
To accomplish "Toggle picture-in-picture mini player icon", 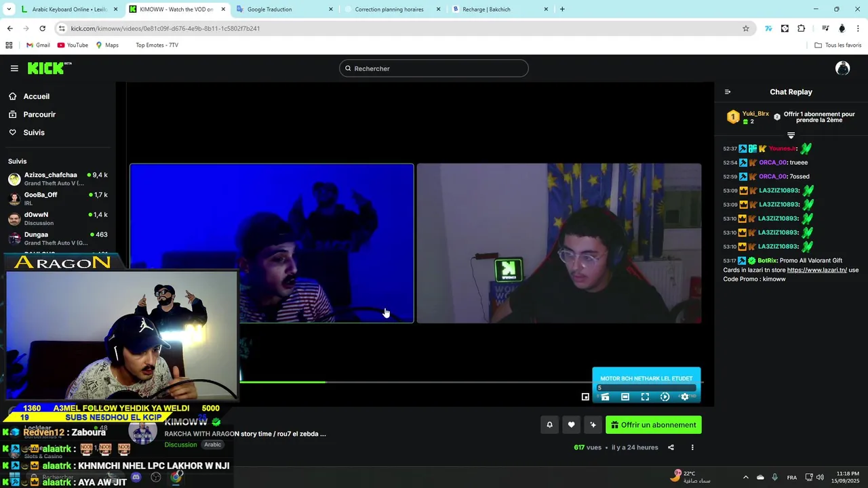I will coord(585,397).
